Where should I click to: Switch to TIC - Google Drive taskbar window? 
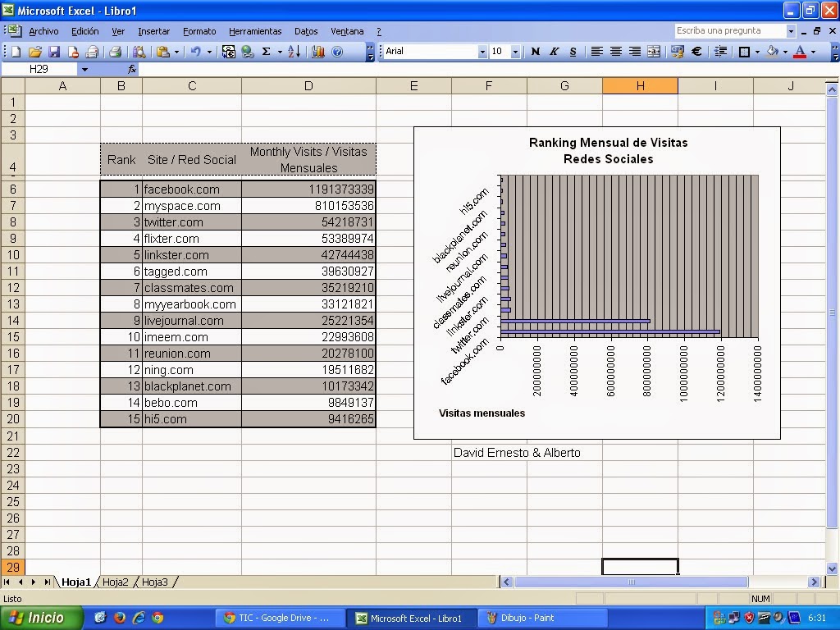[279, 619]
